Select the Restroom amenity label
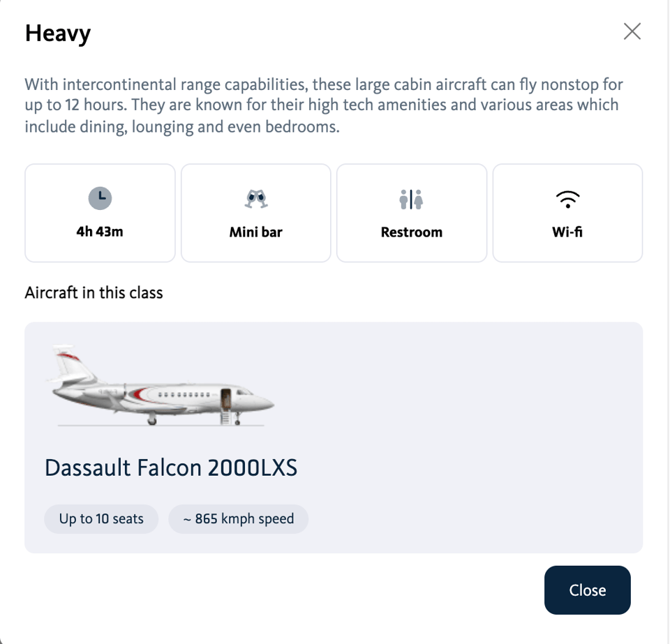The image size is (670, 644). (x=411, y=232)
